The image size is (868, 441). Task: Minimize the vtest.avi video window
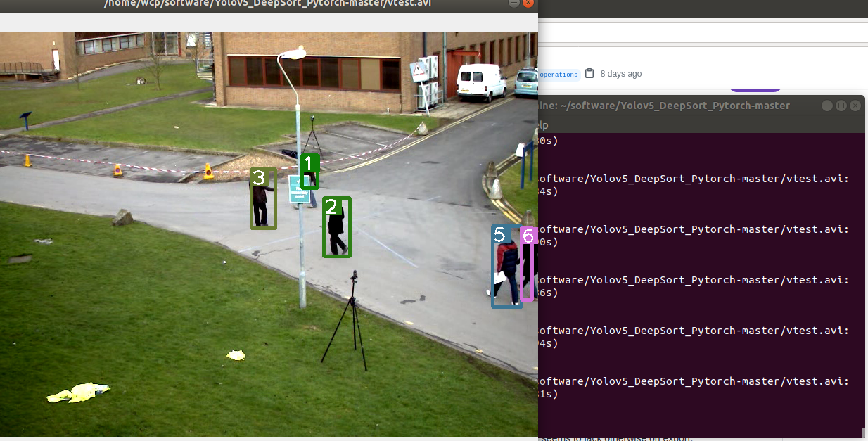513,4
